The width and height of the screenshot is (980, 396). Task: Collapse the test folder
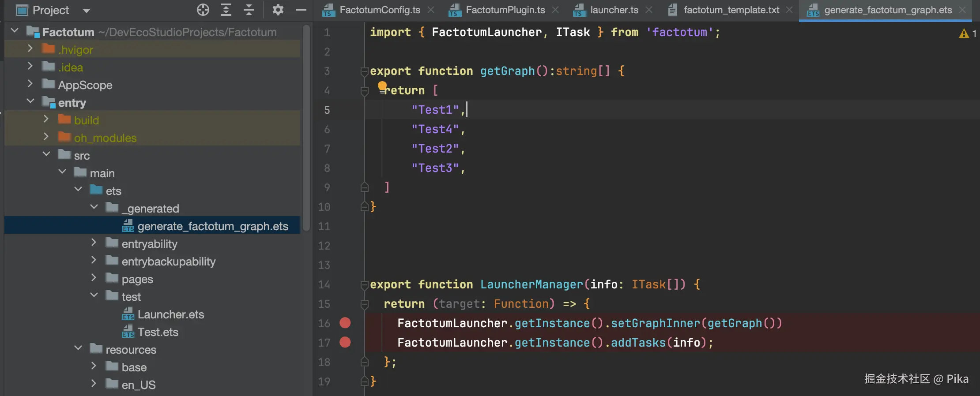(94, 295)
